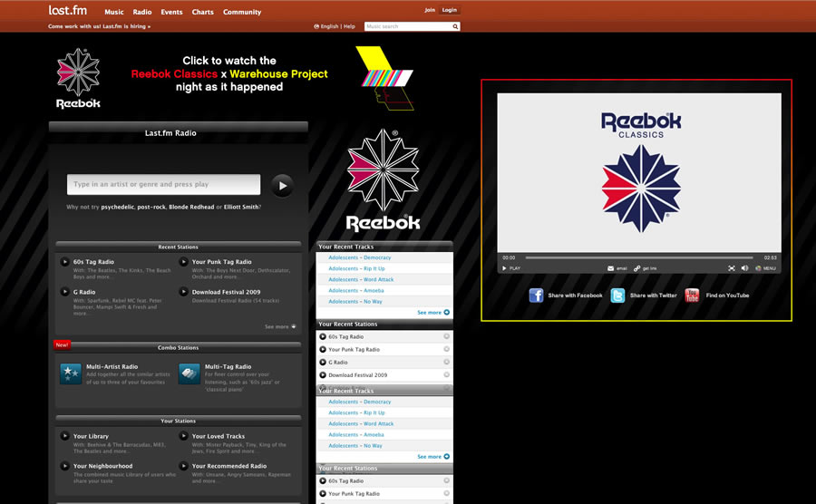816x504 pixels.
Task: Click the Twitter share icon
Action: click(x=617, y=296)
